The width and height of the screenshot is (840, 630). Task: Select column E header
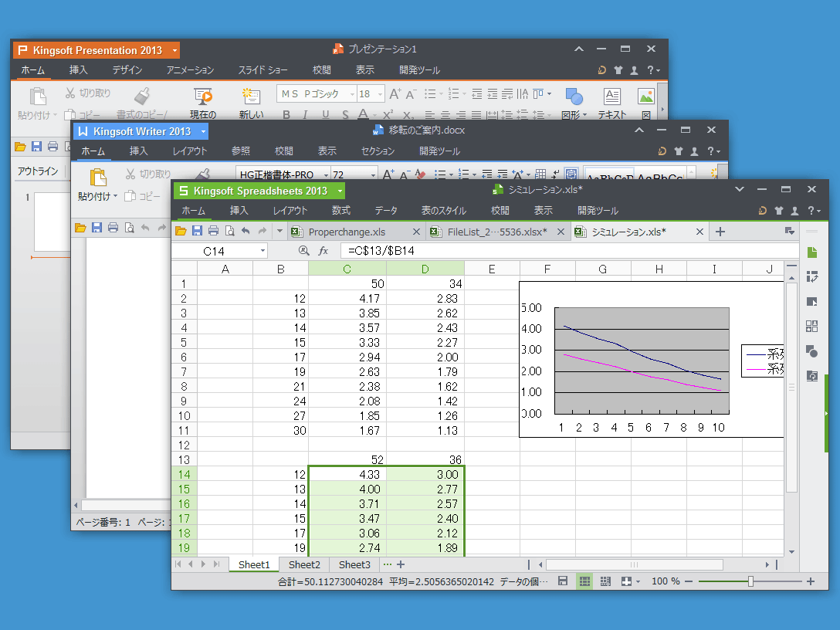[492, 269]
